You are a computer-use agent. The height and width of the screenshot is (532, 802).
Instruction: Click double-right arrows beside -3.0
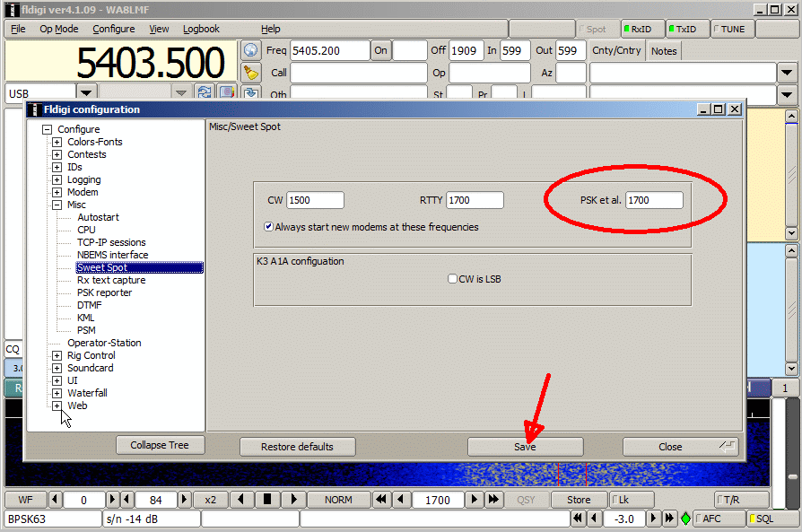(669, 519)
